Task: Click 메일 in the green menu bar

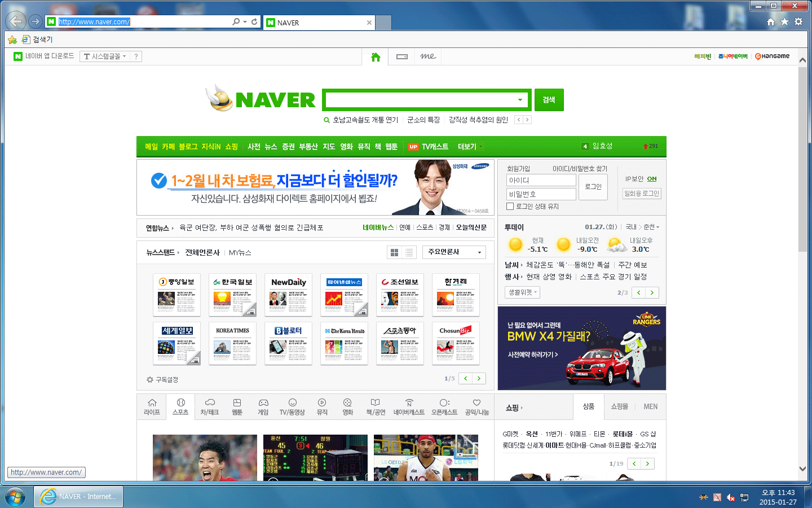Action: 152,147
